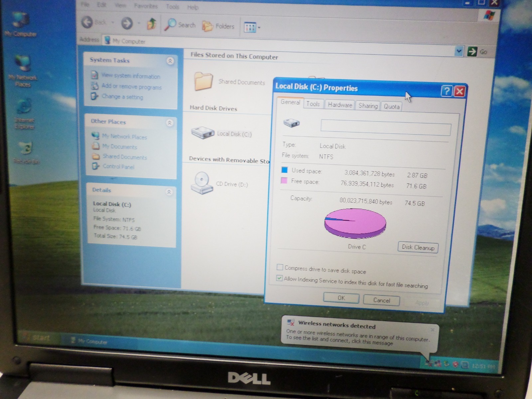532x399 pixels.
Task: Click the Back navigation arrow icon
Action: point(87,22)
